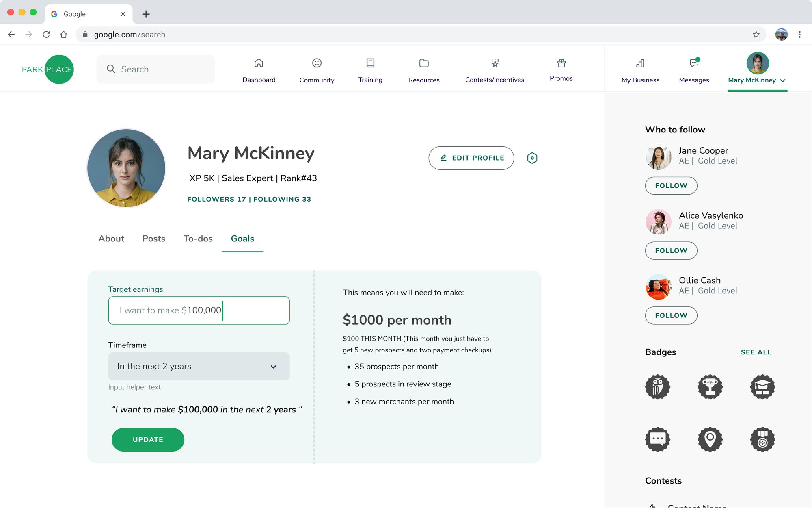
Task: Open the Contests/Incentives star icon
Action: pos(495,63)
